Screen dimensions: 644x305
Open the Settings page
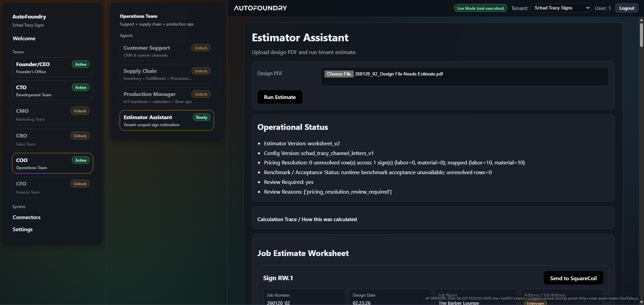tap(22, 229)
